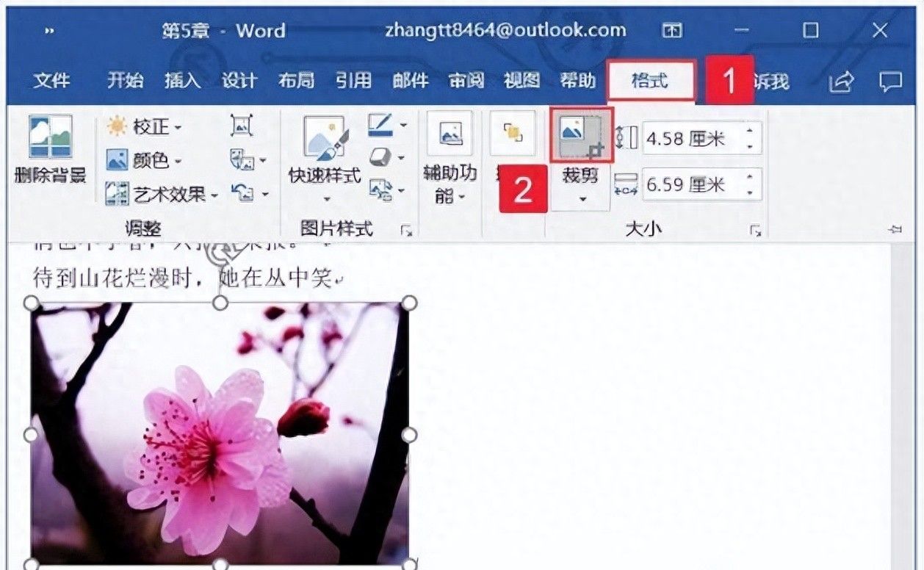Expand the picture border color dropdown
Viewport: 924px width, 570px height.
pos(402,125)
